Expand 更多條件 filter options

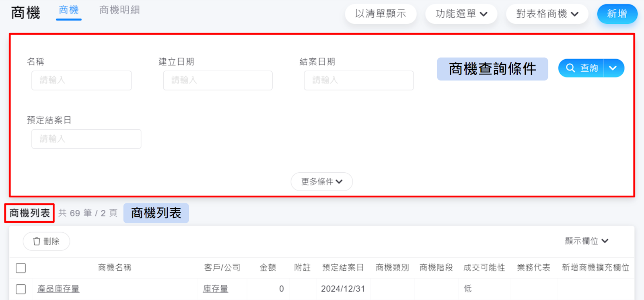point(321,182)
